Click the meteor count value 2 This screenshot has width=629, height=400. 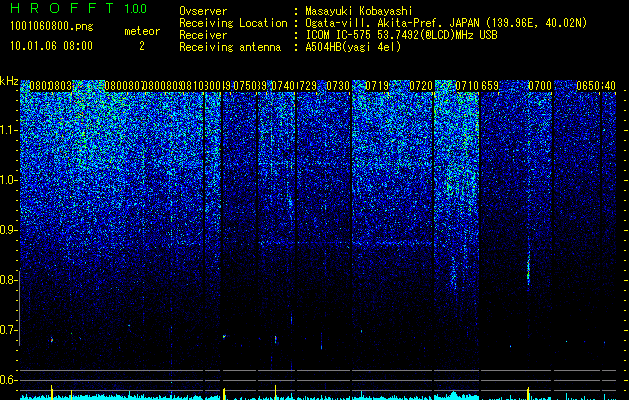pos(142,46)
